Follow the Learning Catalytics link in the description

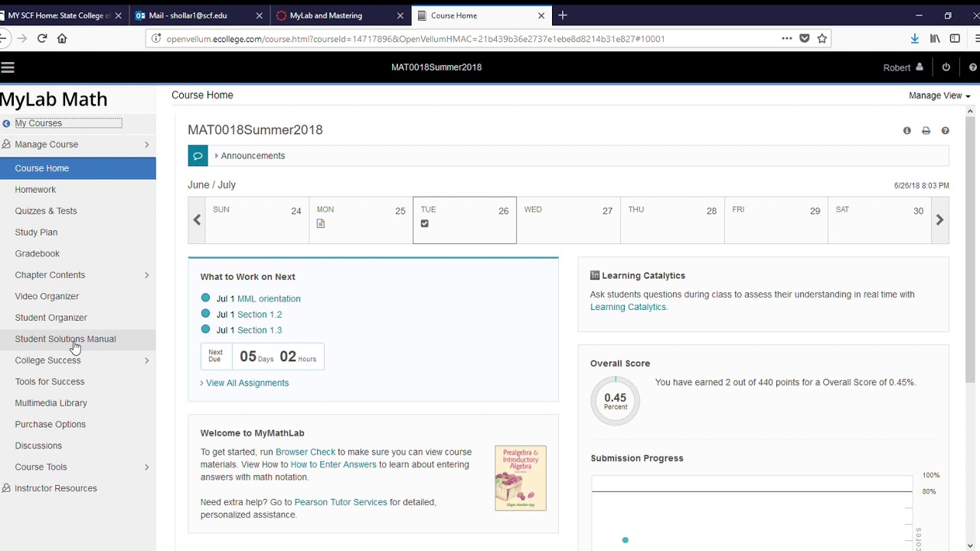click(628, 307)
